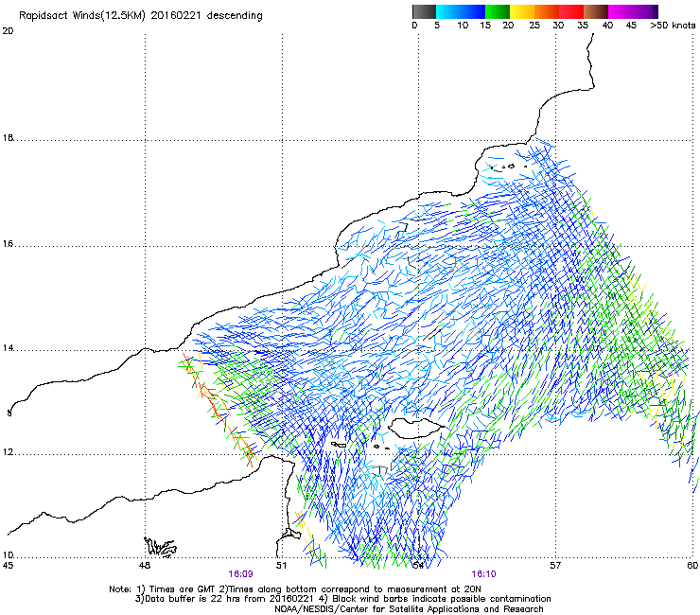Click the latitude label 14

[x=8, y=348]
